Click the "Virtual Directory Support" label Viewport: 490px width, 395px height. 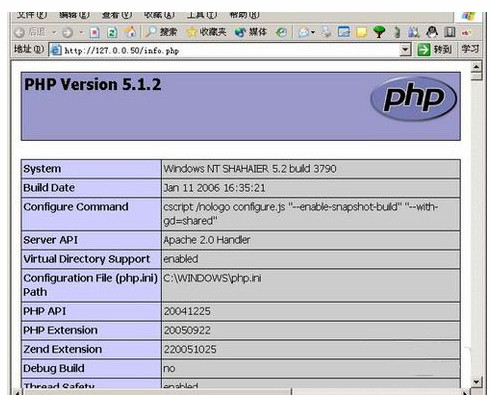tap(87, 259)
